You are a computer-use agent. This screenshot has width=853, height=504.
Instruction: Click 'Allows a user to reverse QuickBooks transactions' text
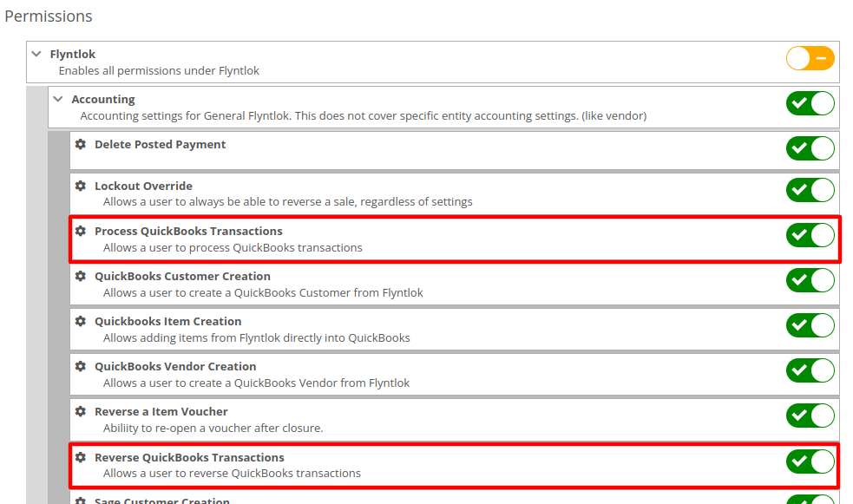(232, 474)
